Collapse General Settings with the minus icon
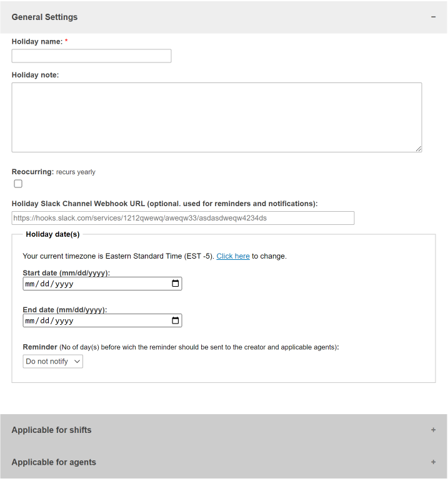Viewport: 448px width, 481px height. coord(433,17)
